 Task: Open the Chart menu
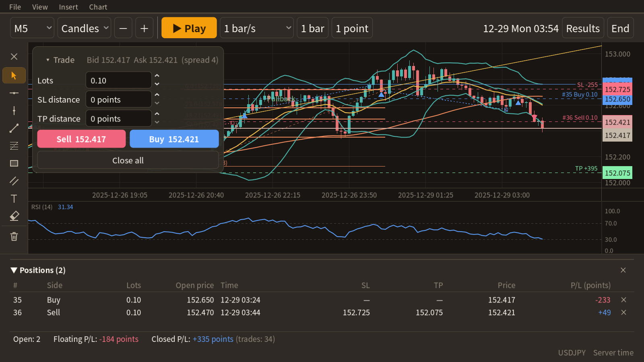tap(98, 7)
